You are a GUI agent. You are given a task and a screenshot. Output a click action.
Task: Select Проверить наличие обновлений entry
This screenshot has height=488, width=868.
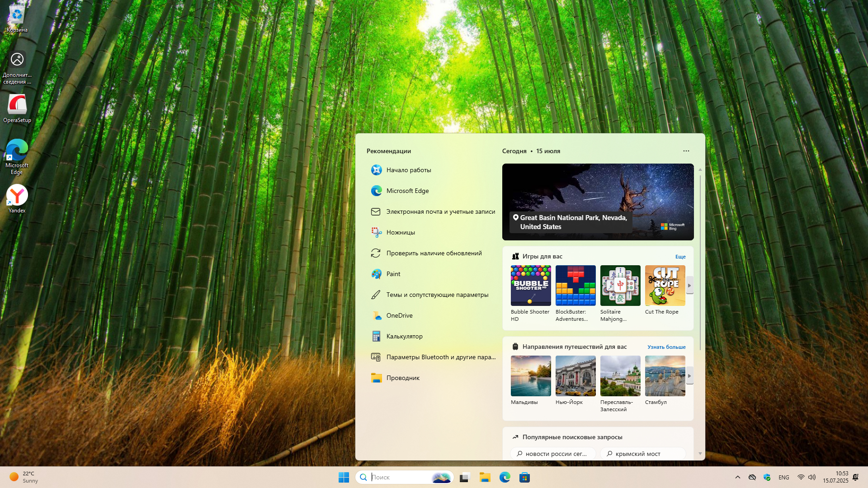(434, 253)
